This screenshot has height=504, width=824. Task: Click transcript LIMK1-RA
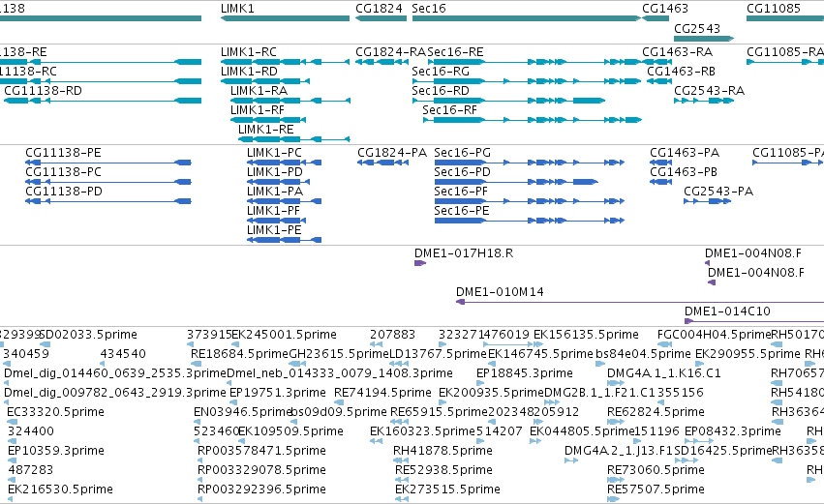coord(259,91)
